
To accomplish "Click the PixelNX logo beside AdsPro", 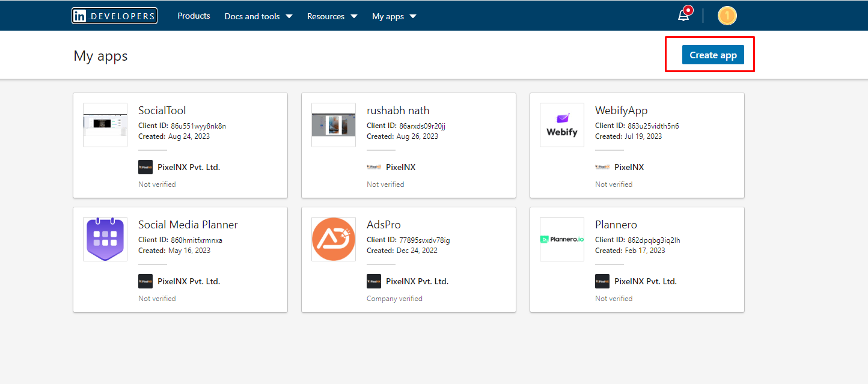I will [373, 281].
